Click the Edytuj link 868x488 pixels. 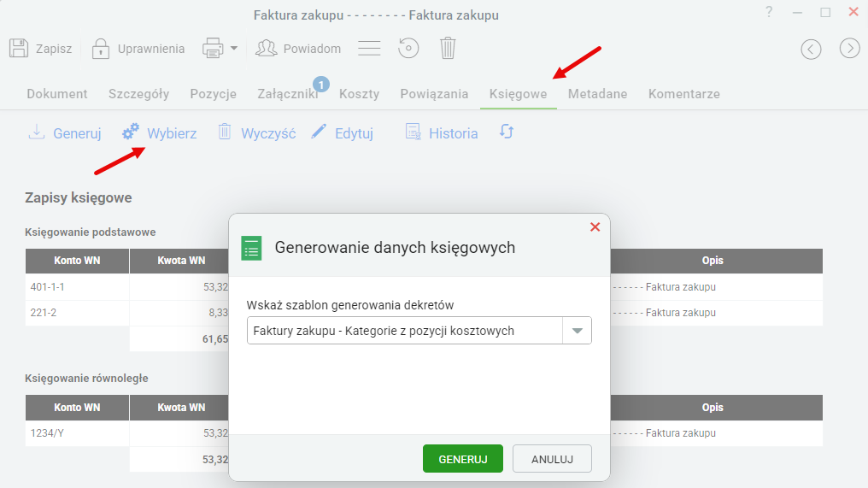pyautogui.click(x=354, y=133)
